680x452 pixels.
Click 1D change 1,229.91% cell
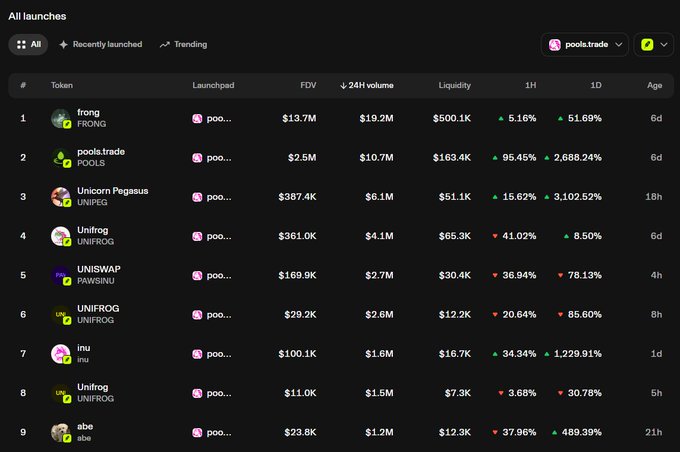click(573, 354)
